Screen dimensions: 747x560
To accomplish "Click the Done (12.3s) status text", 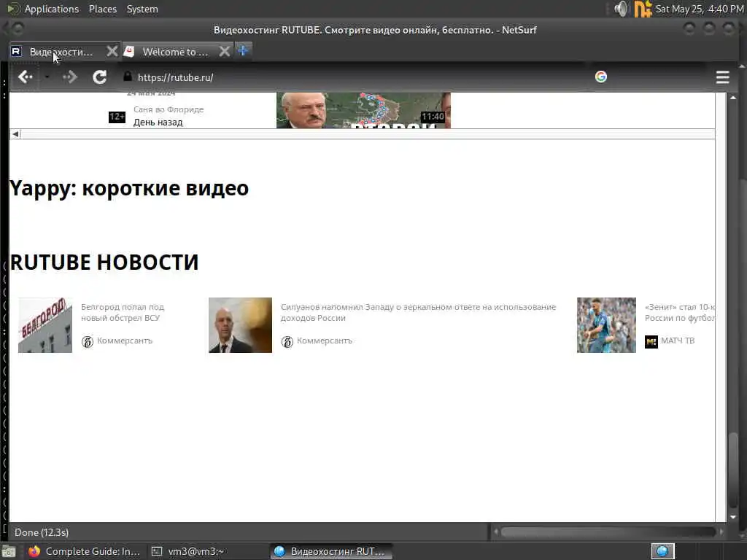I will click(x=42, y=532).
